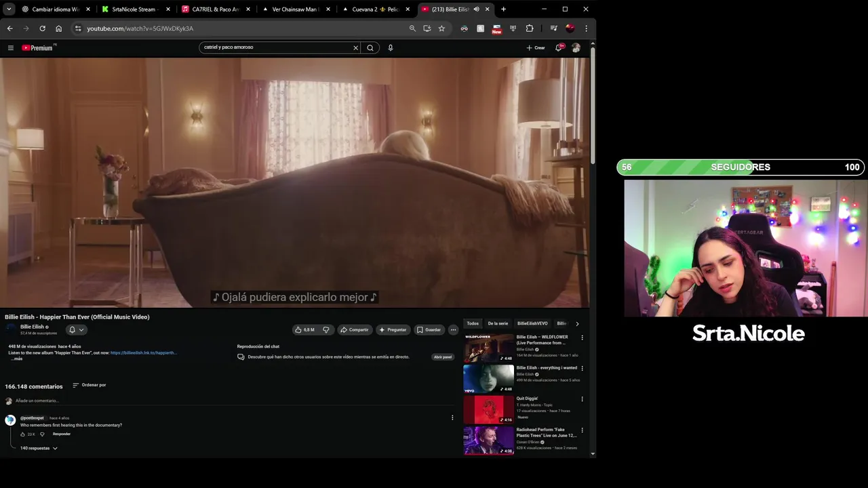View site information icon in address bar
868x488 pixels.
77,28
